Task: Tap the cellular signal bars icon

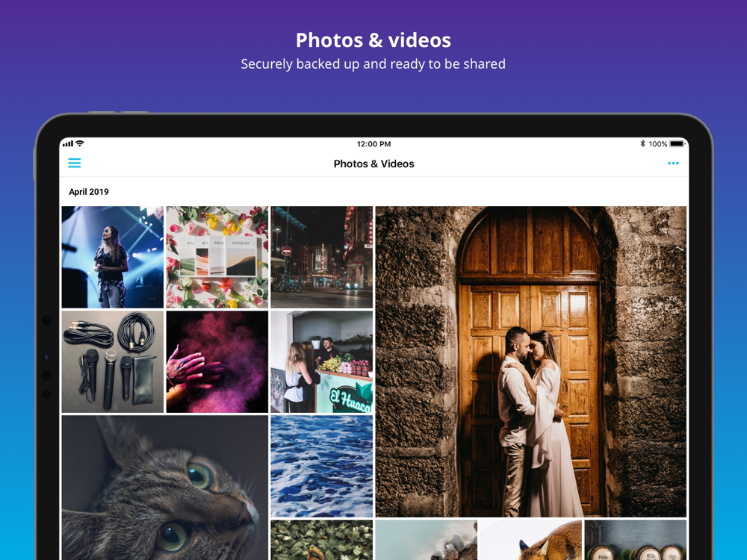Action: [x=68, y=144]
